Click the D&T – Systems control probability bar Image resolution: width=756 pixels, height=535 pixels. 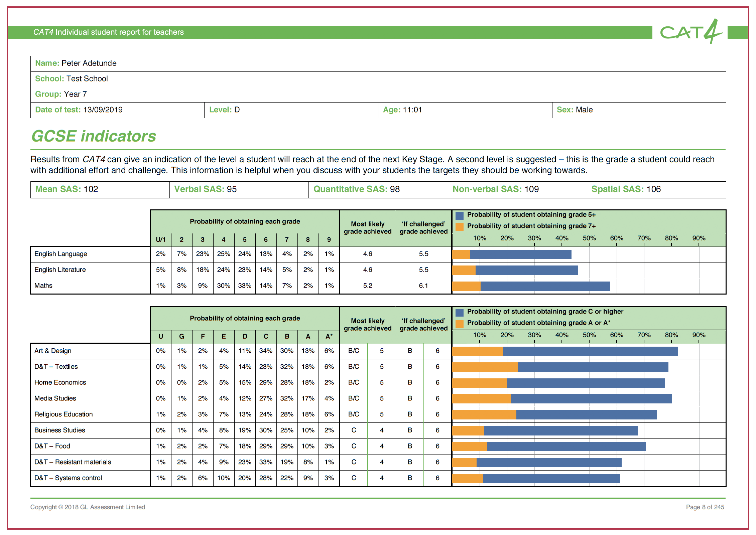tap(536, 478)
